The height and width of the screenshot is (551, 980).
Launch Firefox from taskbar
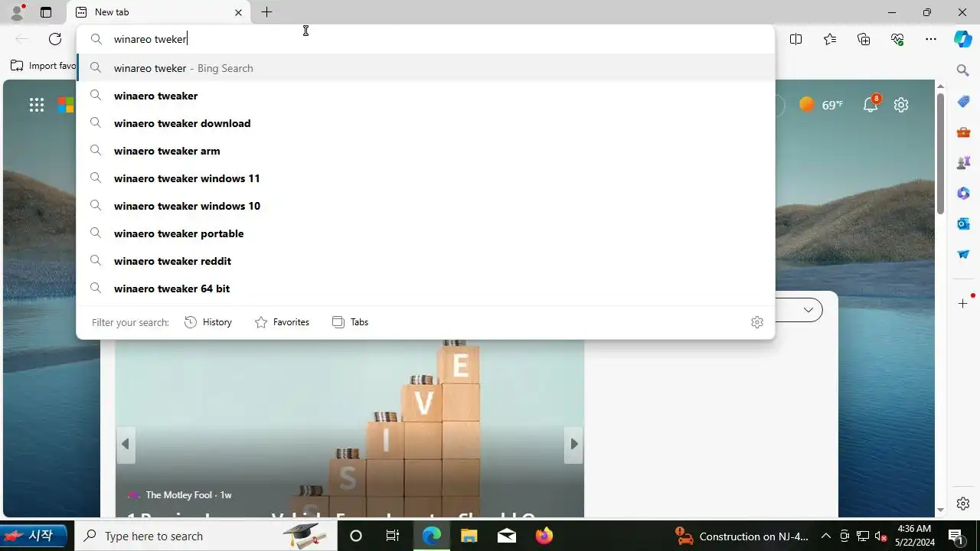tap(544, 536)
